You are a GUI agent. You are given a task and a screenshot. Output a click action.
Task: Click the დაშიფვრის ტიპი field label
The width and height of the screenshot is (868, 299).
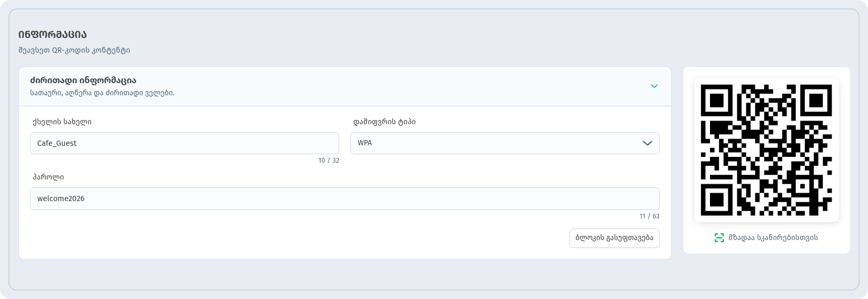point(384,122)
